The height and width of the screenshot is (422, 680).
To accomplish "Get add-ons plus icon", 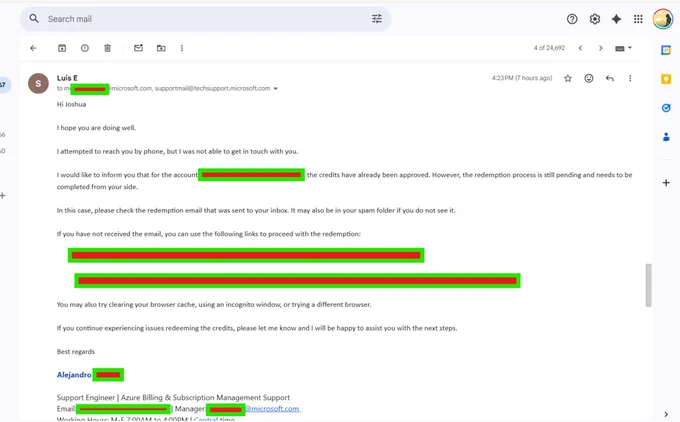I will 666,183.
